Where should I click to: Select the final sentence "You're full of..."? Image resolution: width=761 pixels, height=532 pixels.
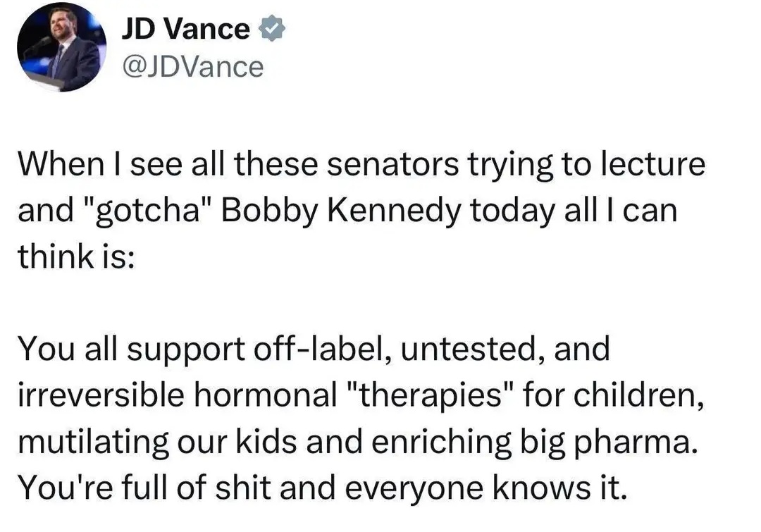click(323, 488)
